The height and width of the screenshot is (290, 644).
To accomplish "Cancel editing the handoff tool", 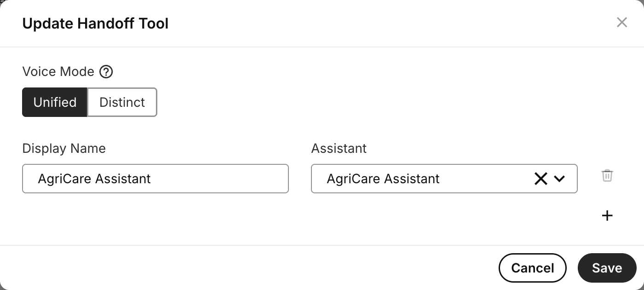I will pyautogui.click(x=532, y=267).
